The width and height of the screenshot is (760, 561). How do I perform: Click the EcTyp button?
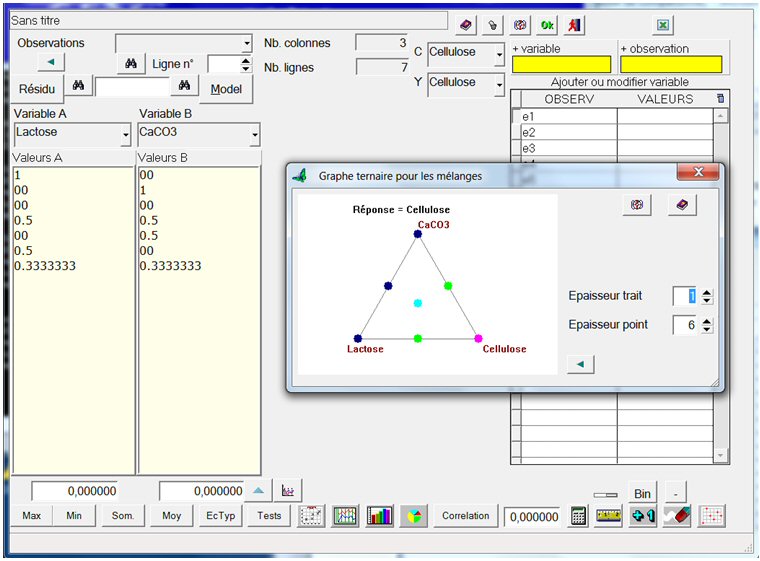click(220, 516)
